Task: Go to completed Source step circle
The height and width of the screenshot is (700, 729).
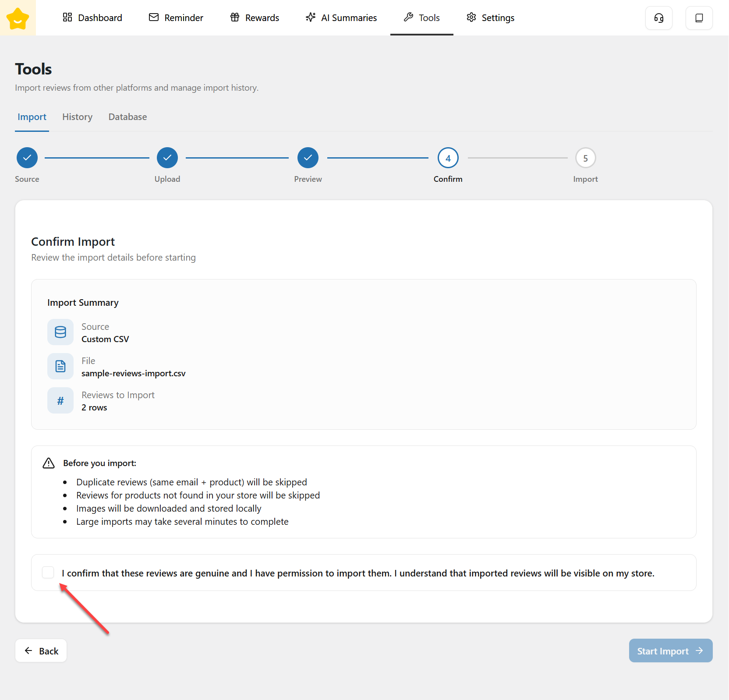Action: (27, 158)
